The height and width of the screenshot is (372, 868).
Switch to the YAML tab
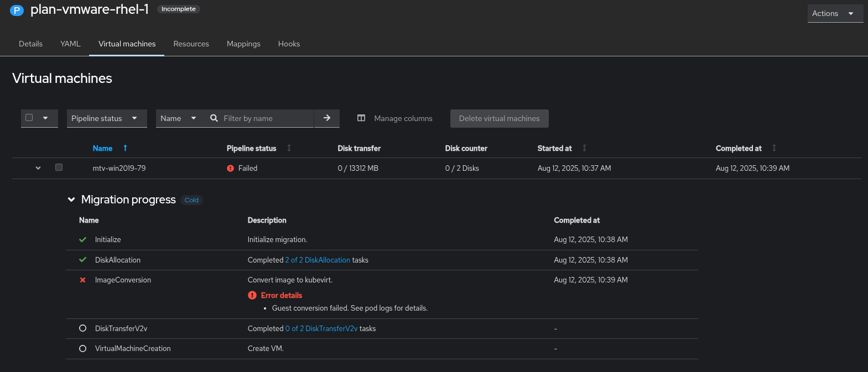(70, 44)
